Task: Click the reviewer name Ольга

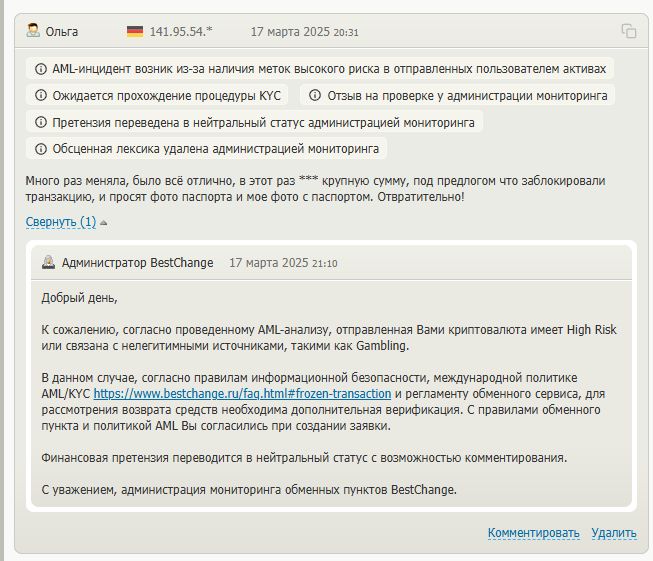Action: pyautogui.click(x=62, y=31)
